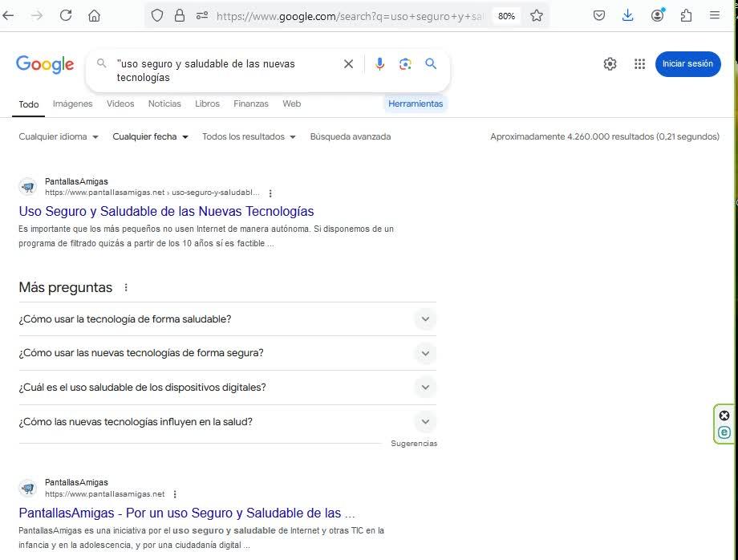This screenshot has width=738, height=560.
Task: Bookmark this page with the star
Action: tap(537, 16)
